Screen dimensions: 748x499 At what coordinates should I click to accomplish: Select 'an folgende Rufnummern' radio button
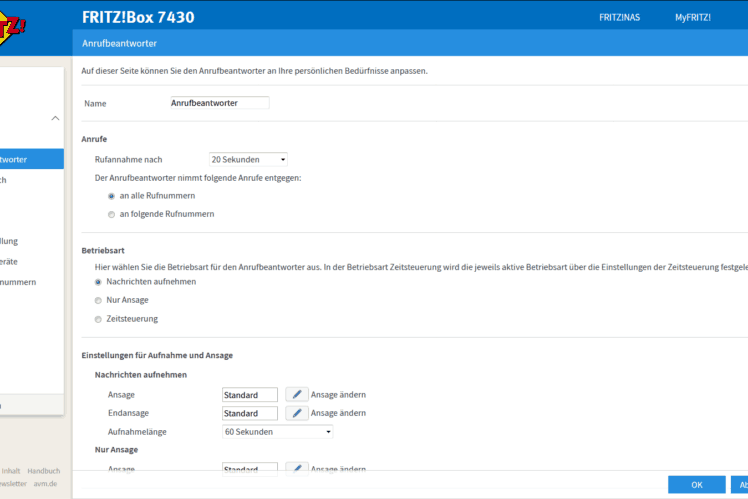[x=111, y=215]
